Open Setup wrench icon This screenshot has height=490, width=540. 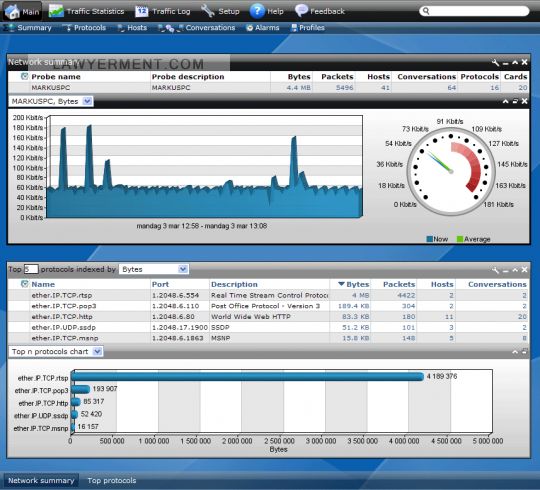[208, 11]
